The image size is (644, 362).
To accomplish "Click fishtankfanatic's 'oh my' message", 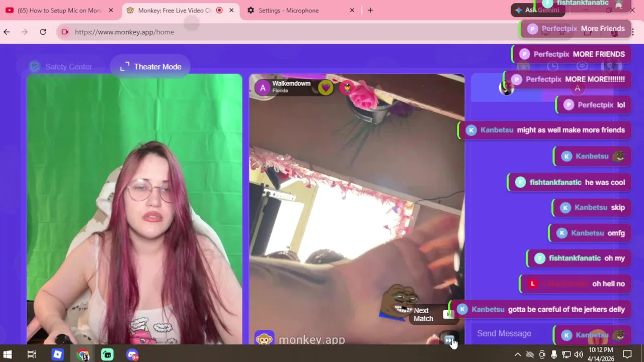I will (578, 258).
